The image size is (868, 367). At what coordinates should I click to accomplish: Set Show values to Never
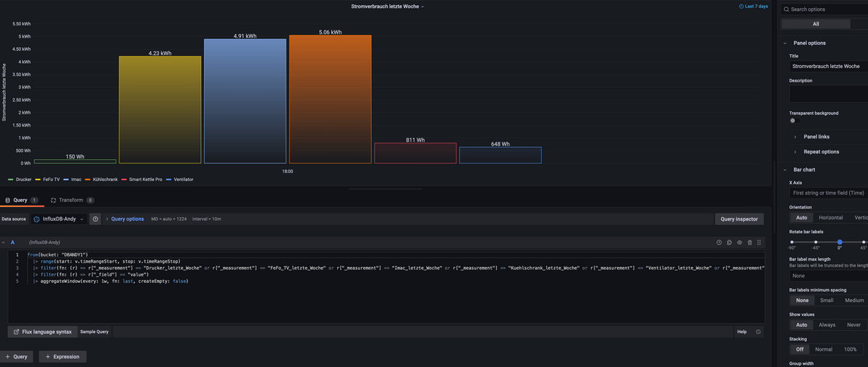point(854,324)
